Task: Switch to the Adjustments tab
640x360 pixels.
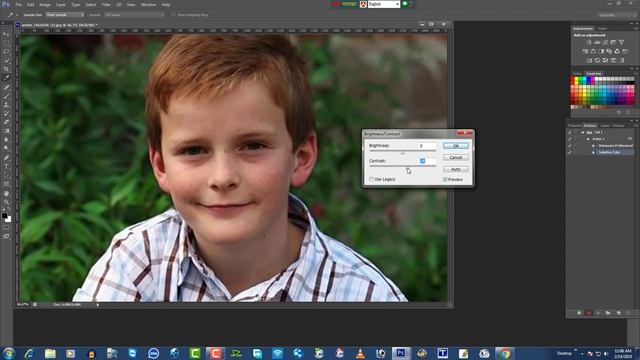Action: (583, 29)
